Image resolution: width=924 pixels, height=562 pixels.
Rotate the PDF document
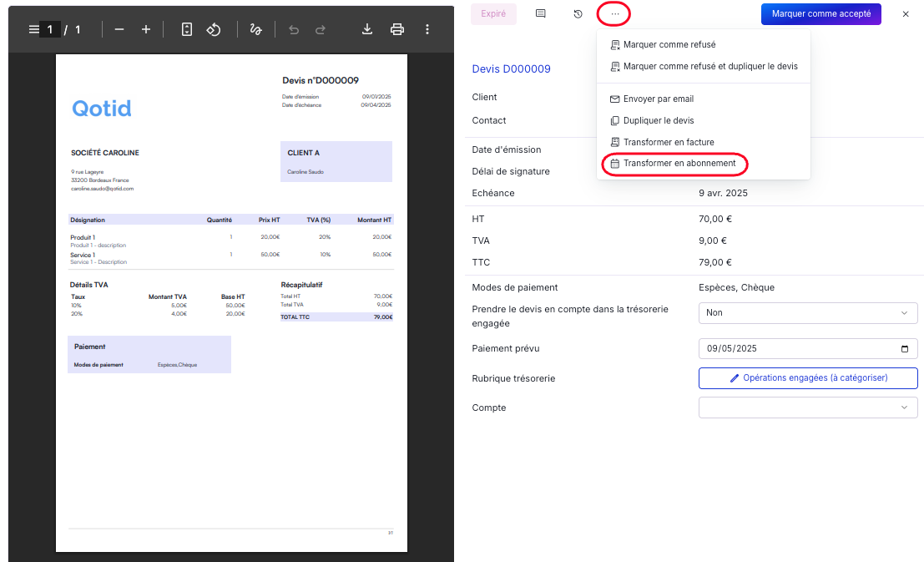[x=214, y=29]
